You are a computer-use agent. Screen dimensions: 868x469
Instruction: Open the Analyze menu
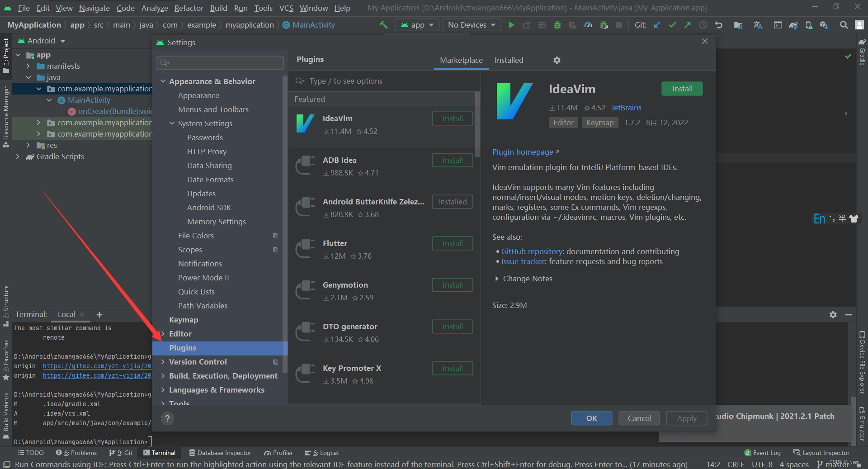tap(155, 8)
